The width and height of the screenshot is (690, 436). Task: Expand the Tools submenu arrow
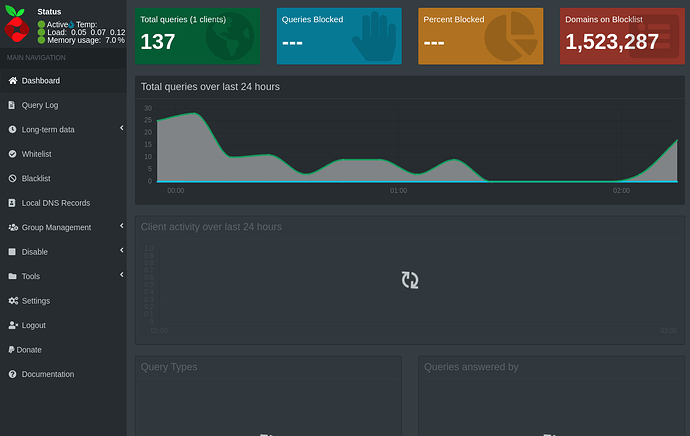122,275
